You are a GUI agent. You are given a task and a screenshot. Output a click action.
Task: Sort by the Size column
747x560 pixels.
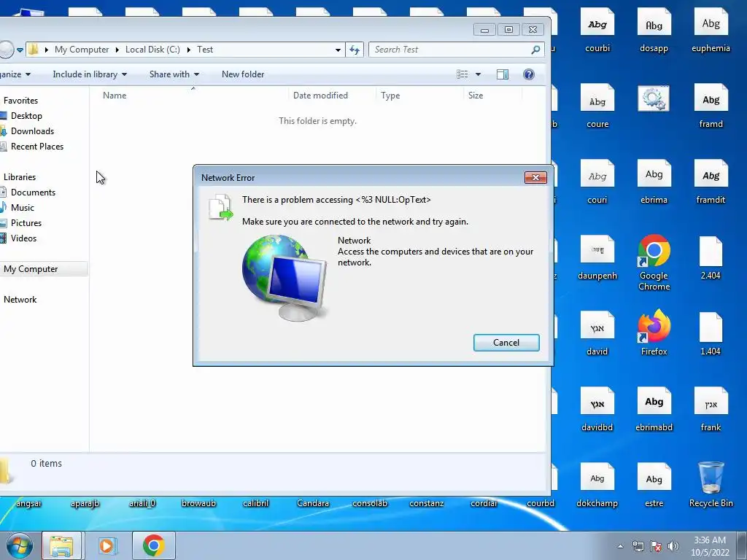tap(476, 96)
